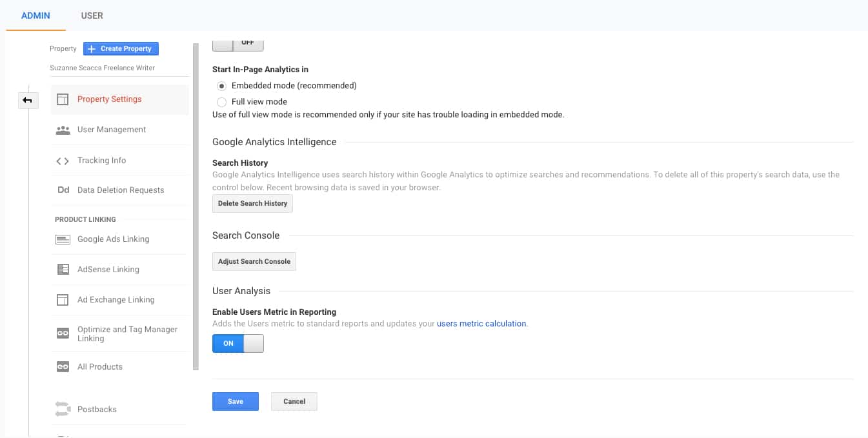Open Tracking Info via the code brackets icon
The height and width of the screenshot is (438, 868).
click(63, 160)
